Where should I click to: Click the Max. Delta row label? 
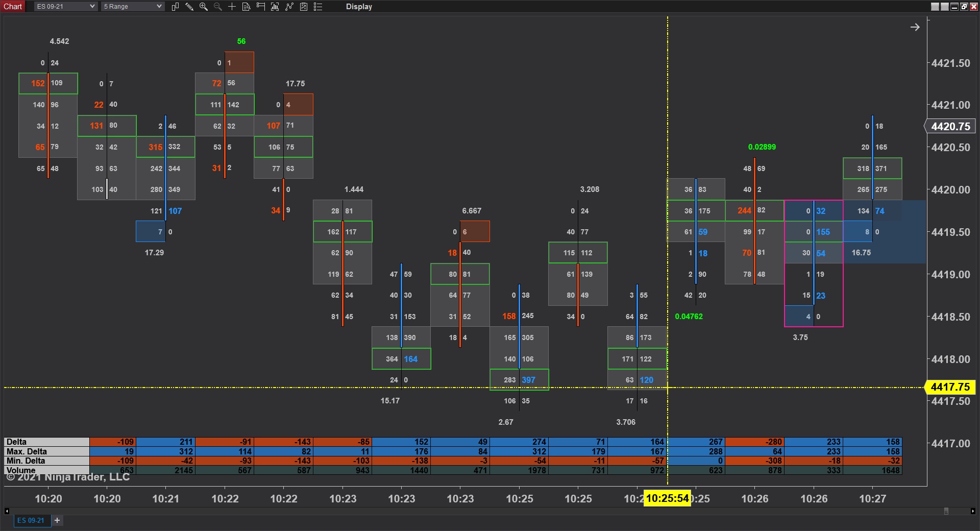46,451
